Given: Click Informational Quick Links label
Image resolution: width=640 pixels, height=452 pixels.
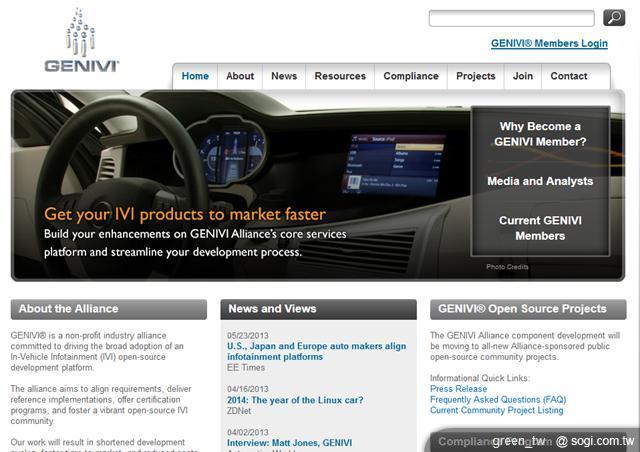Looking at the screenshot, I should tap(480, 378).
